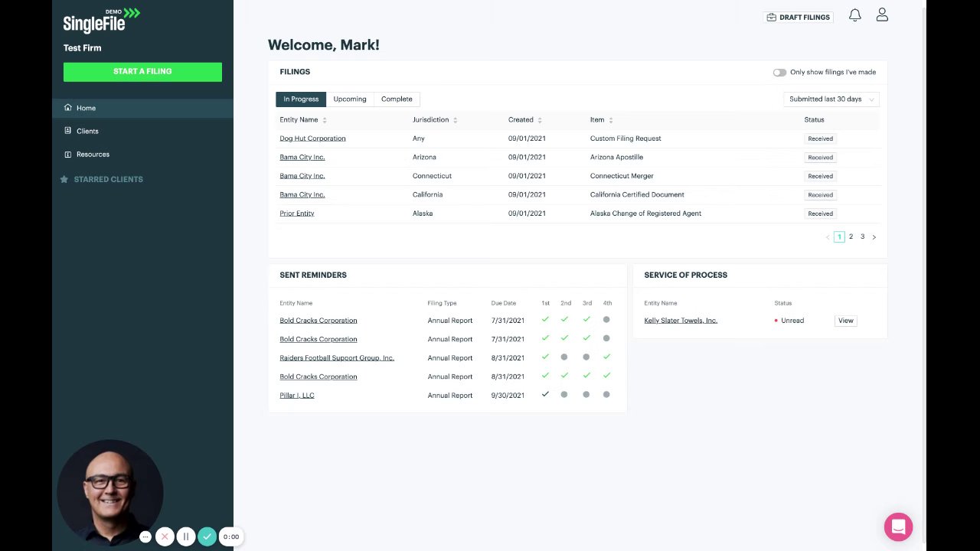Click the Clients icon in sidebar
980x551 pixels.
68,131
